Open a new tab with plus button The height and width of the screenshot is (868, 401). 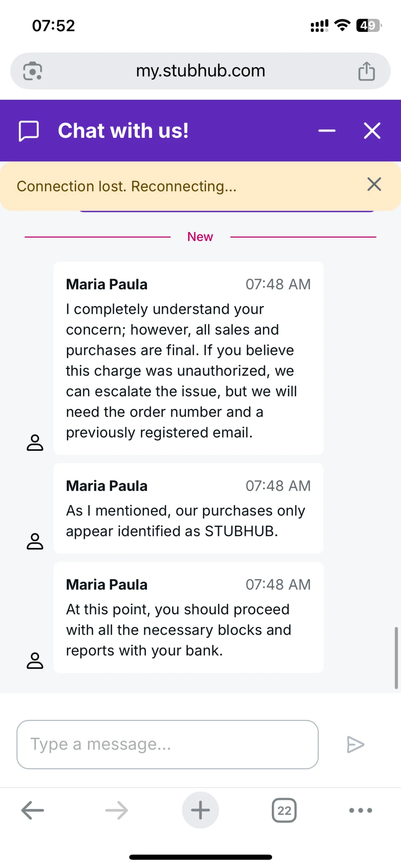200,810
